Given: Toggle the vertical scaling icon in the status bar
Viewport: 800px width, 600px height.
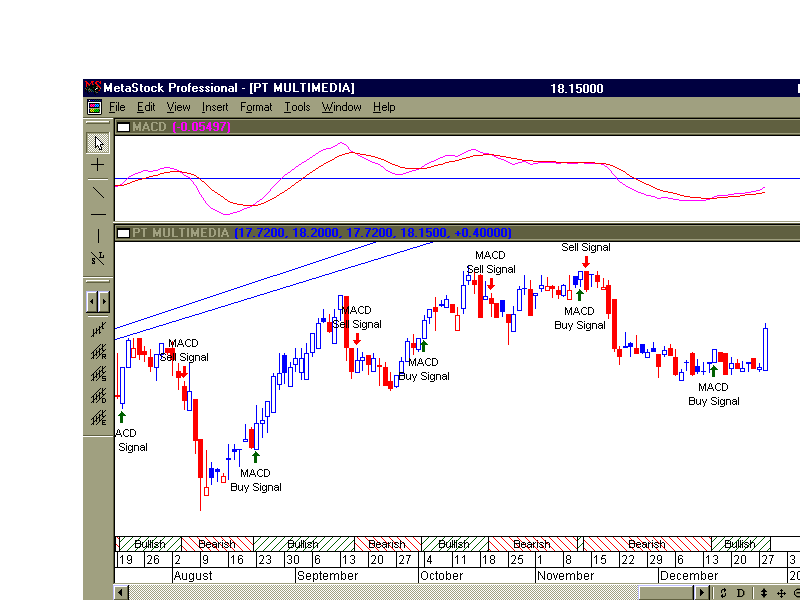Looking at the screenshot, I should point(764,592).
